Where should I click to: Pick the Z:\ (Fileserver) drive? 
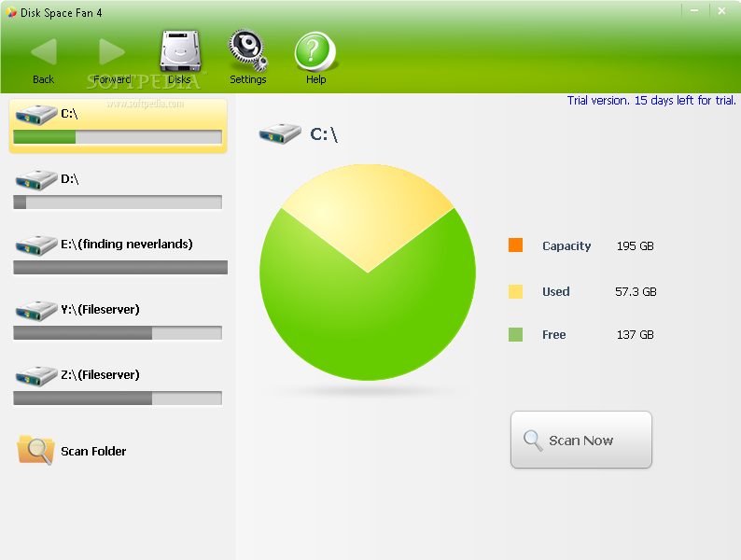(119, 385)
